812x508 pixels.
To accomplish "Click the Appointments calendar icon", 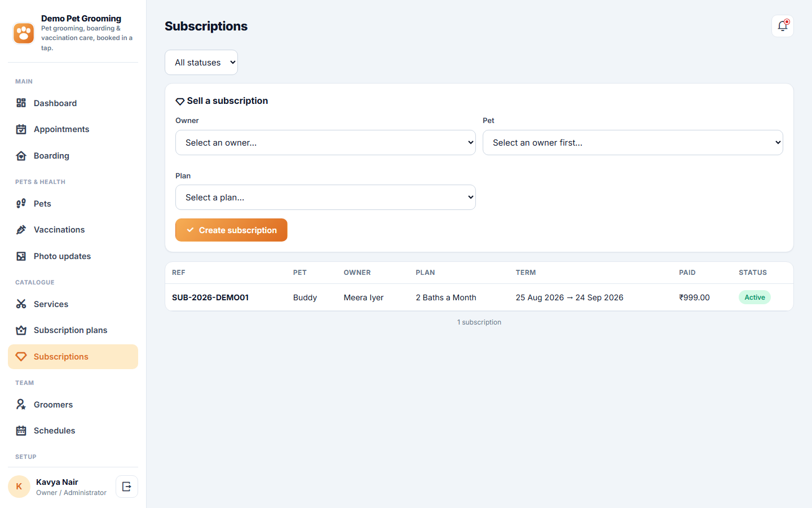I will pos(21,129).
